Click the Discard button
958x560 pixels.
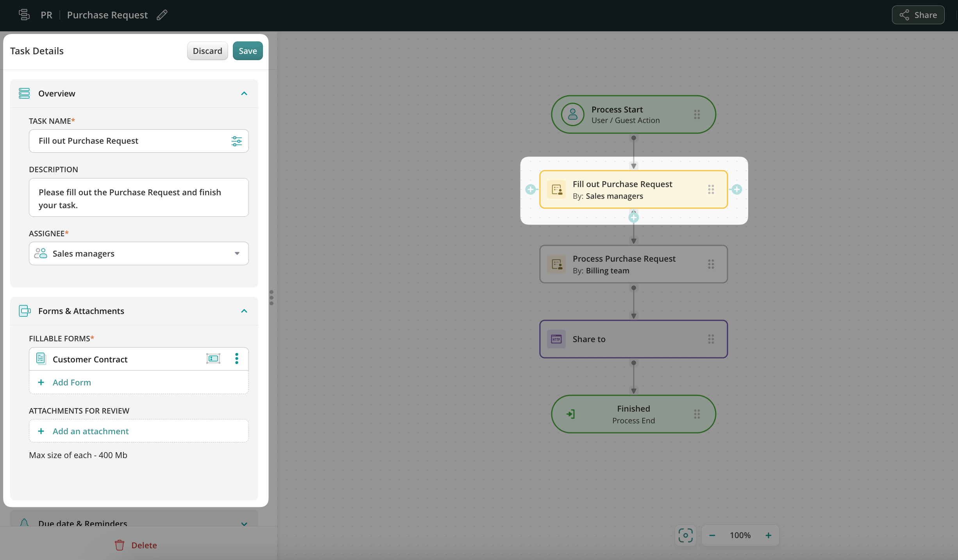(x=207, y=51)
